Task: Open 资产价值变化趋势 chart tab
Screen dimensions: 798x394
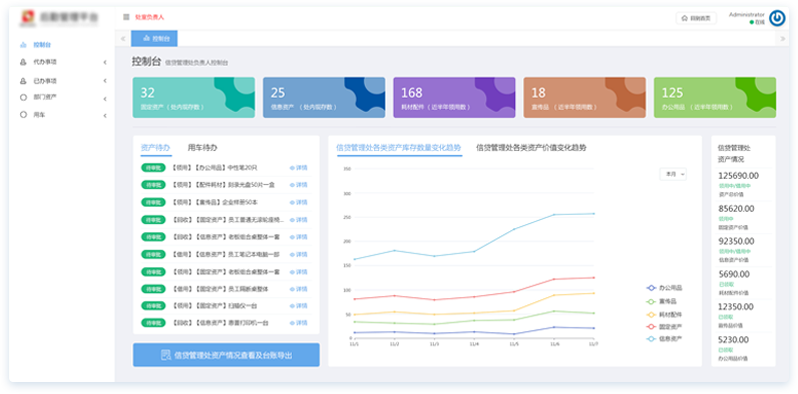Action: (x=531, y=148)
